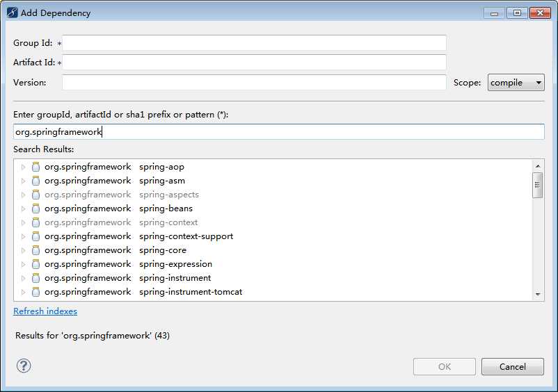
Task: Close the Add Dependency dialog
Action: pyautogui.click(x=540, y=13)
